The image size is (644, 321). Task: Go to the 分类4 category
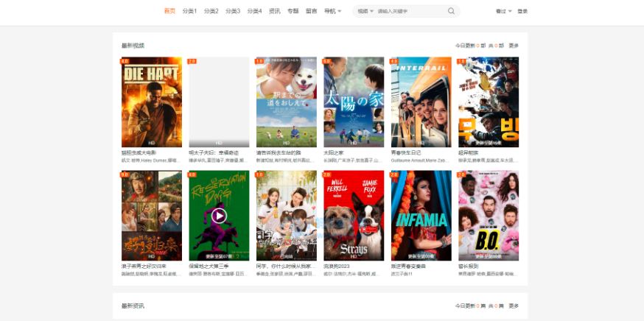254,11
